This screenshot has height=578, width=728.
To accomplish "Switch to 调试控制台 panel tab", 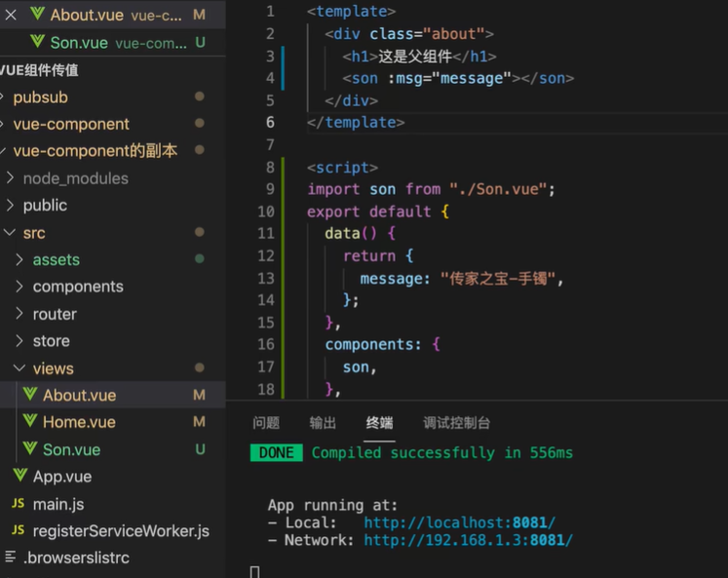I will click(x=456, y=423).
